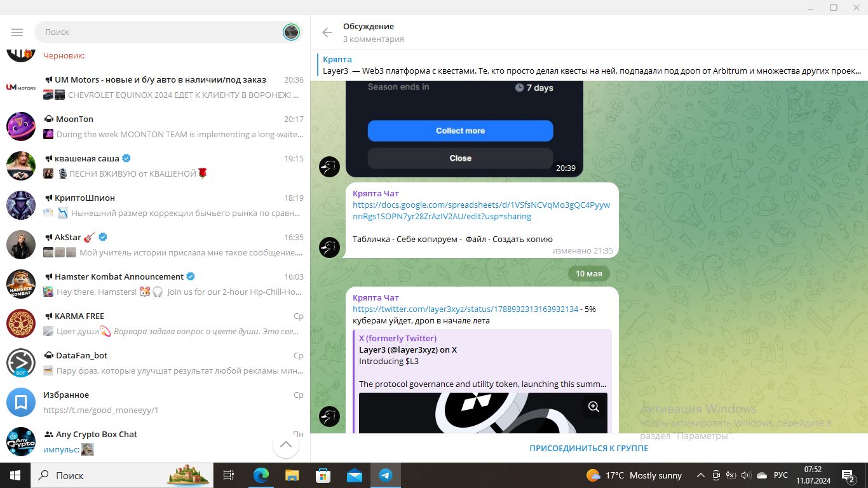This screenshot has height=488, width=868.
Task: Click the 3 комментария subtitle
Action: point(374,39)
